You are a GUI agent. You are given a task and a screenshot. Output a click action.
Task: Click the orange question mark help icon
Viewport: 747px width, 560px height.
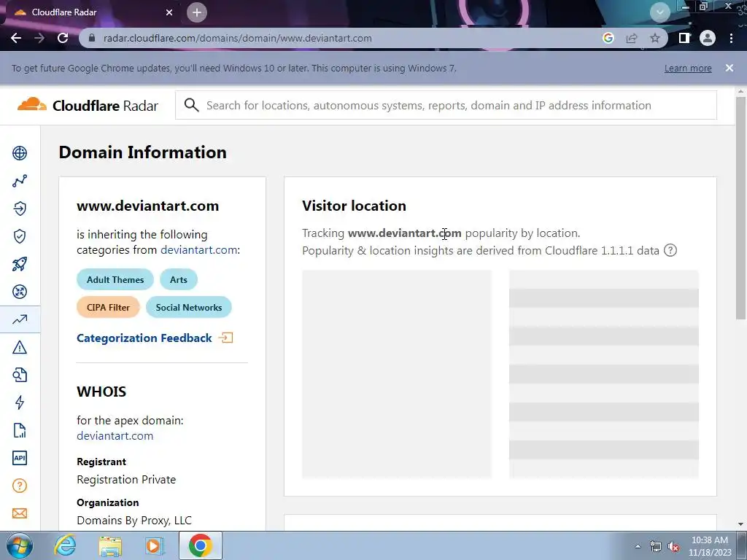[x=20, y=486]
